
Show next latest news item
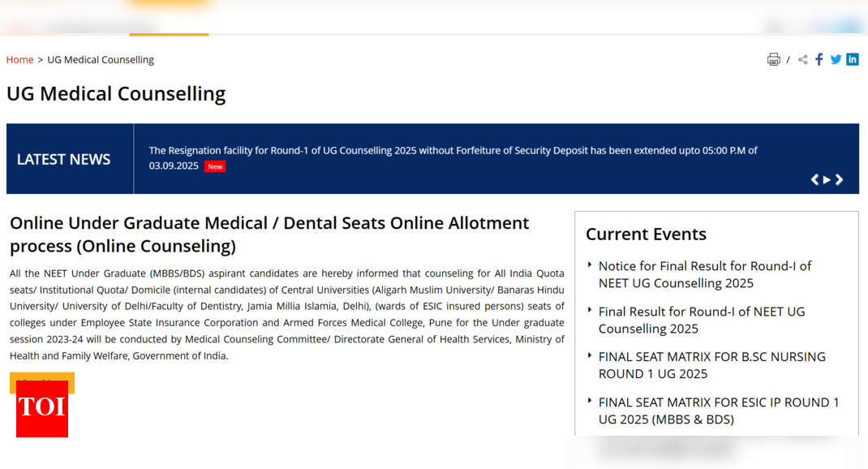click(840, 180)
